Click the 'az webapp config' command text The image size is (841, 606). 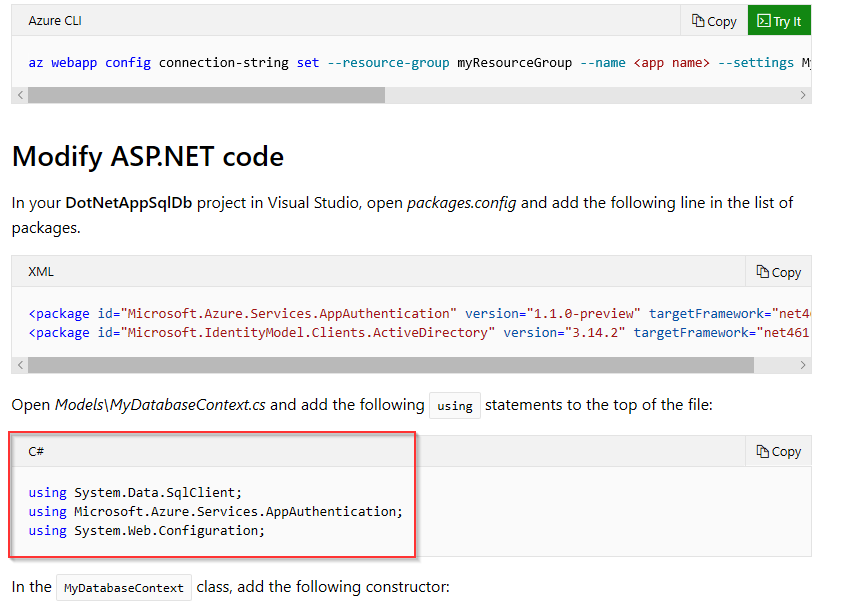click(90, 63)
